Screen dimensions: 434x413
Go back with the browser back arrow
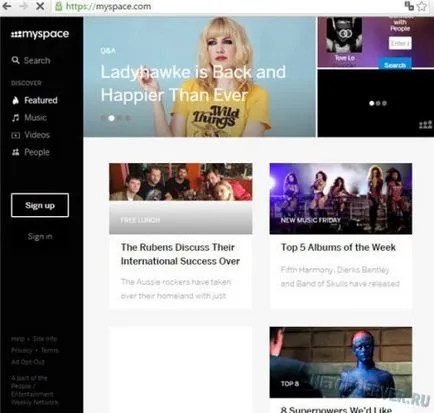point(7,6)
